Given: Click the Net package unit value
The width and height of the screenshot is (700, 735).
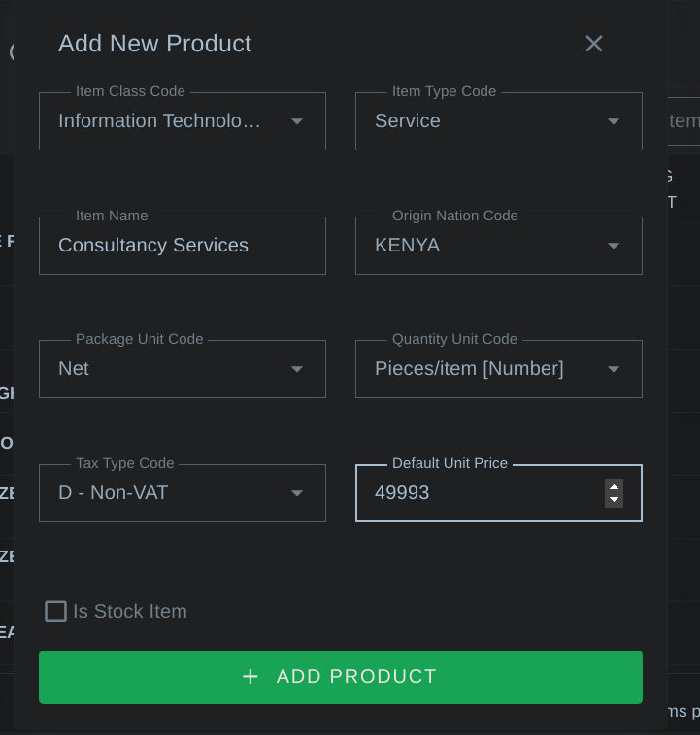Looking at the screenshot, I should [x=74, y=369].
